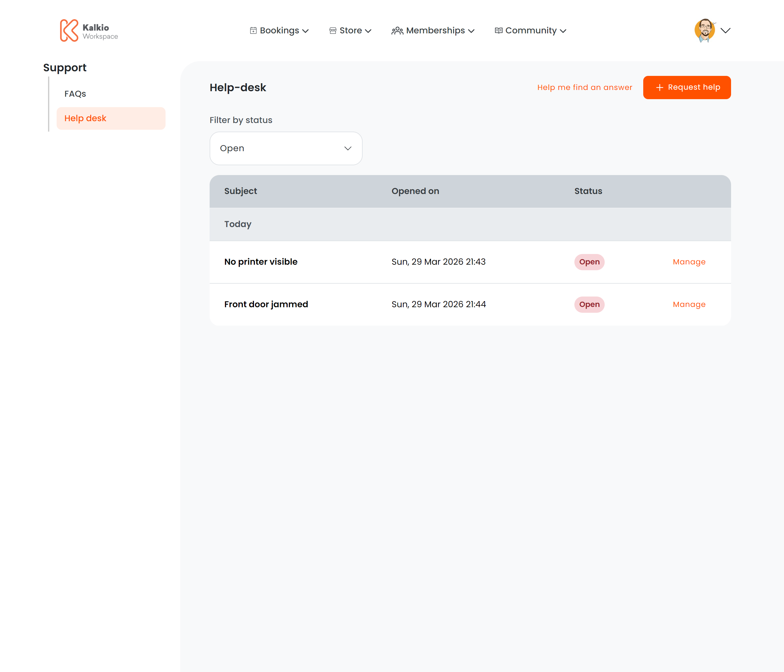Screen dimensions: 784x672
Task: Click Open status badge for Front door jammed
Action: tap(589, 304)
